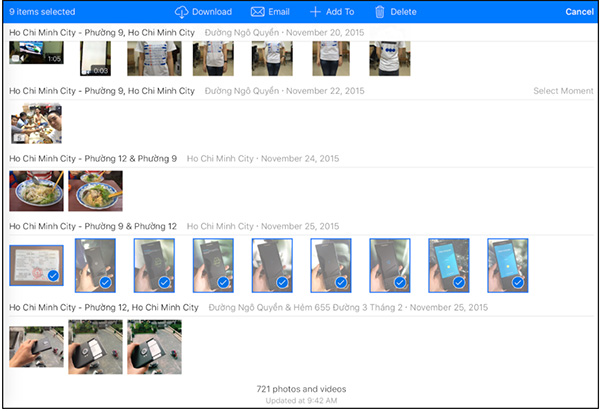Click the Download cloud icon

[181, 12]
